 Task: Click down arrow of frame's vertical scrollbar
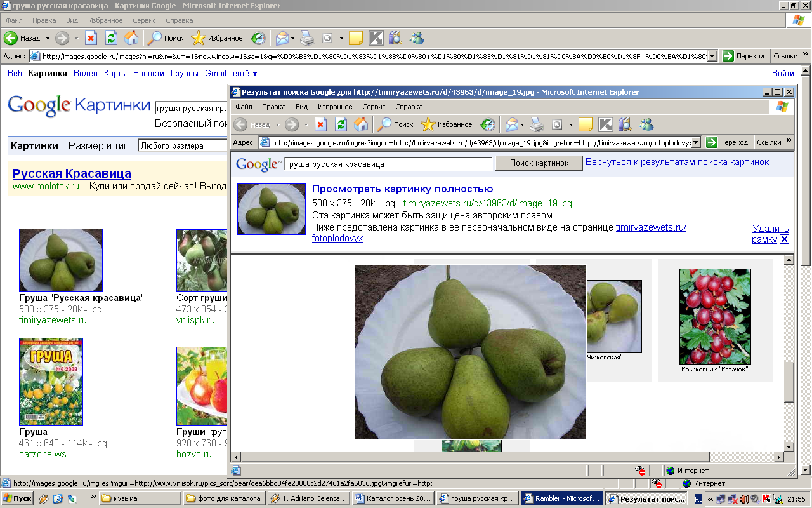(x=789, y=447)
